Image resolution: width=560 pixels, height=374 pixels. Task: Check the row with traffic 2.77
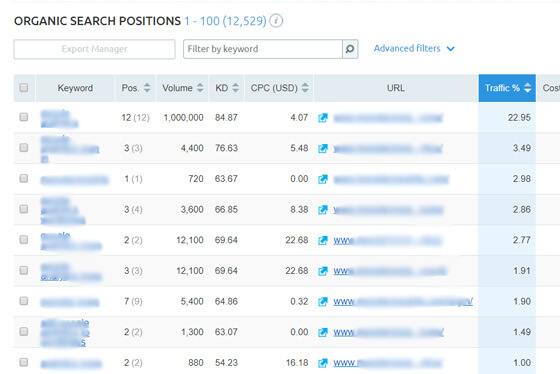click(x=24, y=239)
